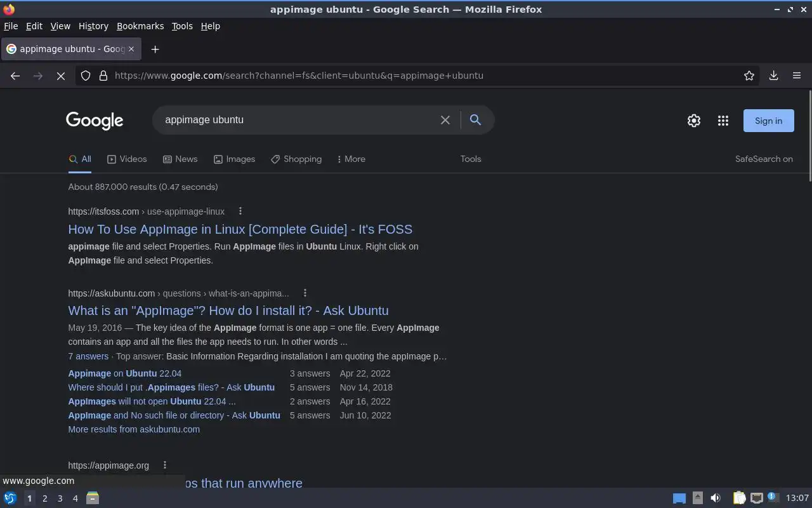812x508 pixels.
Task: Click the removable media eject tray icon
Action: [x=698, y=498]
